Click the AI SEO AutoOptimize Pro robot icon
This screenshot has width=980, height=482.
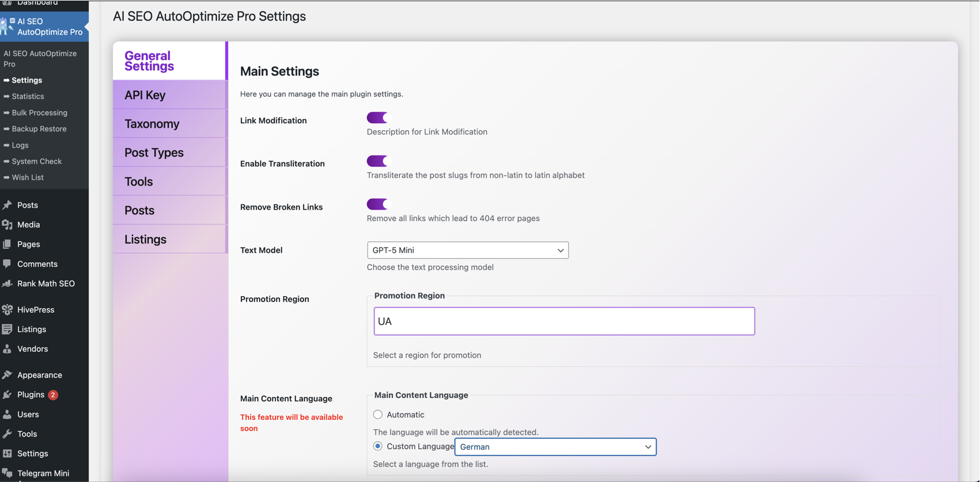pos(7,25)
